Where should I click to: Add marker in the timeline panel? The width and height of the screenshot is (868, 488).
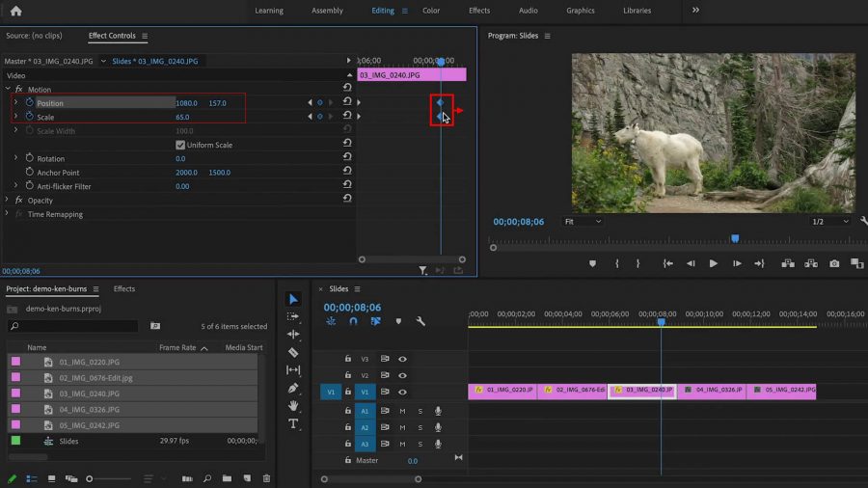click(398, 321)
